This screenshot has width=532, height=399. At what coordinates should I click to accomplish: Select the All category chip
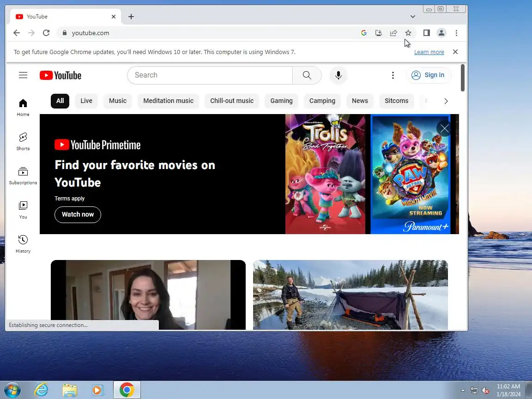tap(60, 101)
